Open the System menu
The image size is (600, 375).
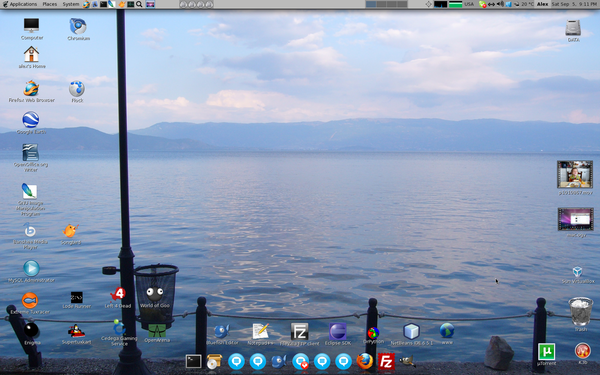tap(71, 4)
